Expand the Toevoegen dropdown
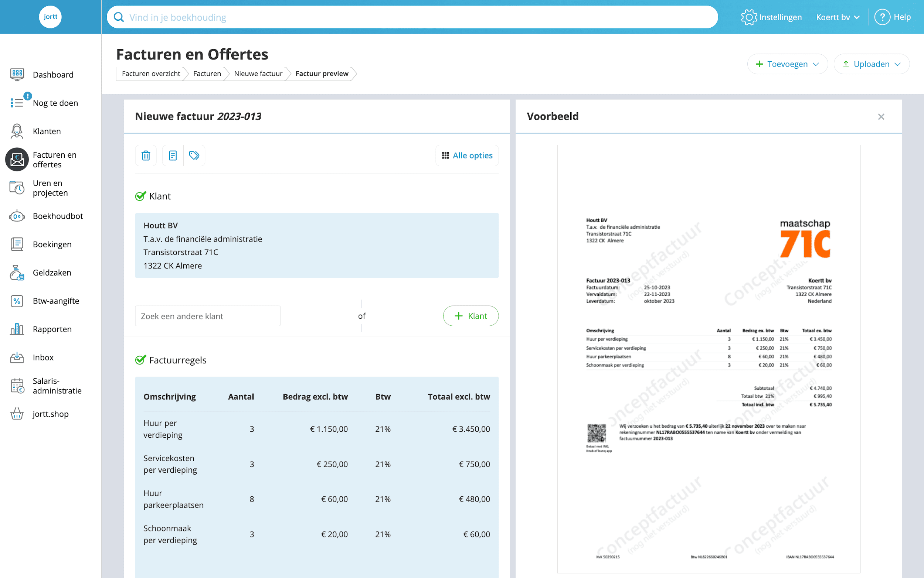 pyautogui.click(x=788, y=64)
